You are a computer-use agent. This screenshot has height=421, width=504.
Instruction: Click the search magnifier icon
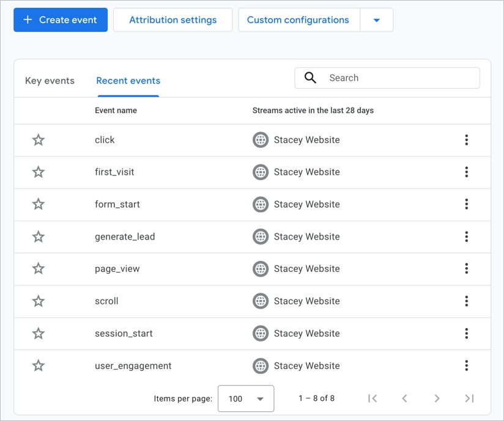click(311, 78)
